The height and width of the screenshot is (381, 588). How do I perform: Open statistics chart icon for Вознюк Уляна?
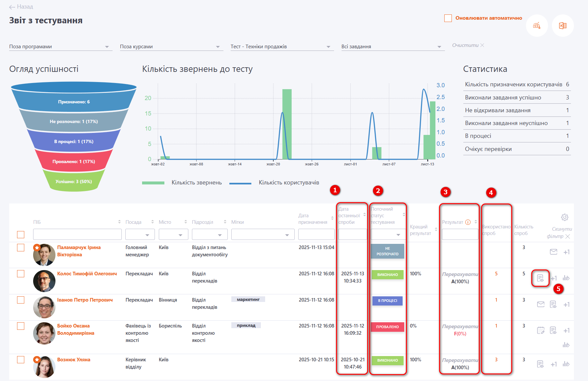(566, 364)
